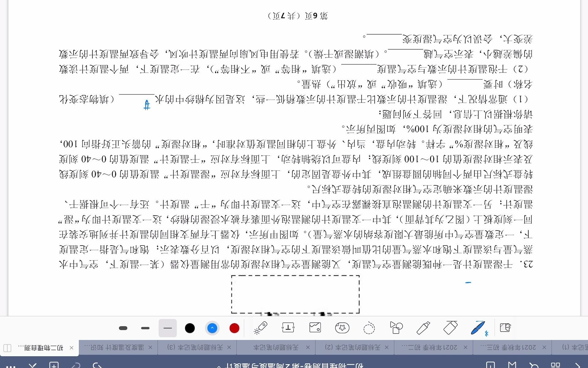Screen dimensions: 588x368
Task: Select the eraser tool
Action: click(x=450, y=328)
